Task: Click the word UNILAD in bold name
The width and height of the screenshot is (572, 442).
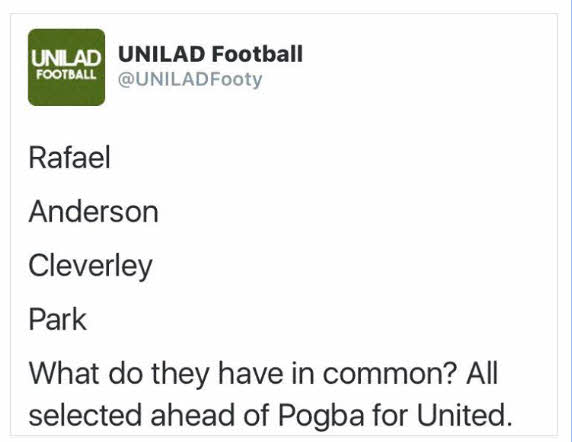Action: click(162, 54)
